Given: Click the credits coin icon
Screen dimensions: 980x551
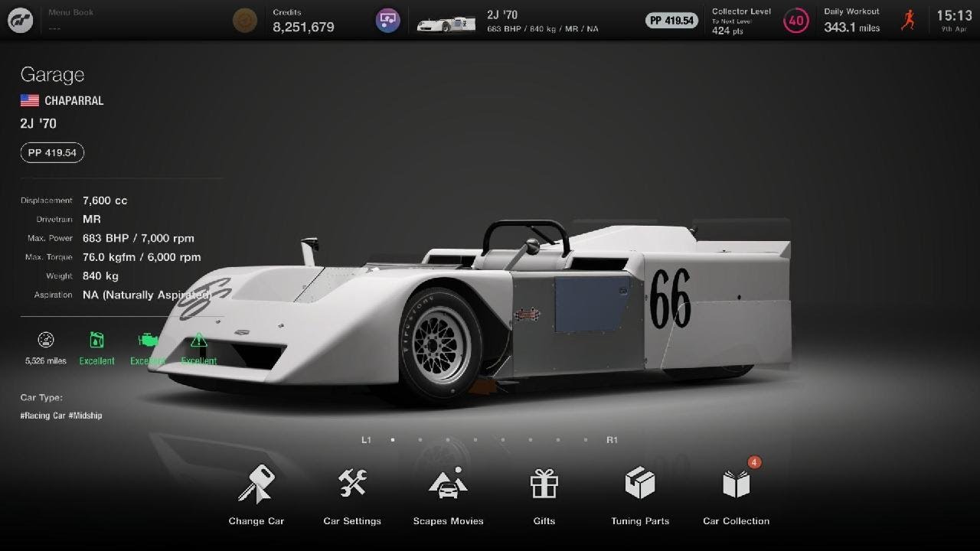Looking at the screenshot, I should click(x=245, y=21).
